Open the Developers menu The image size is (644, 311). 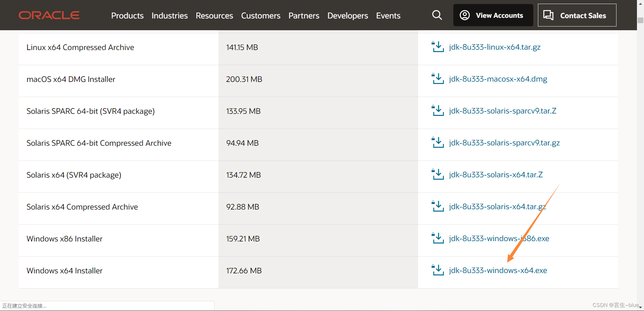point(348,15)
